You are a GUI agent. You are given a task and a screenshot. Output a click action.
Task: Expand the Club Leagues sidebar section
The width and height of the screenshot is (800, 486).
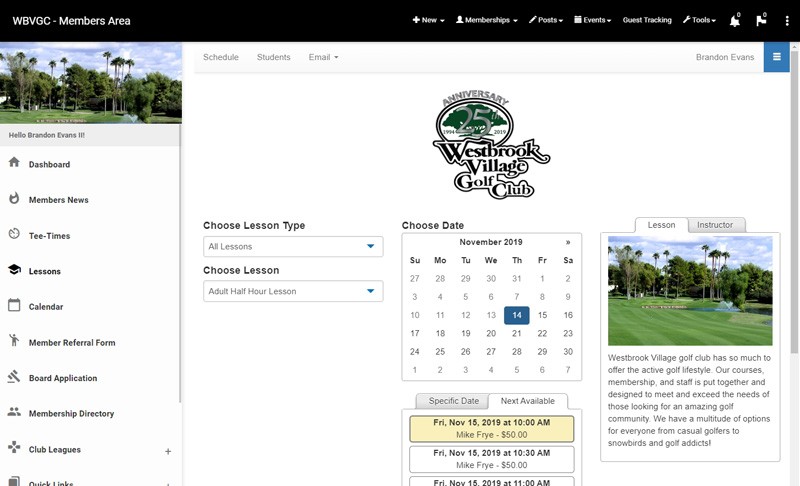click(168, 451)
